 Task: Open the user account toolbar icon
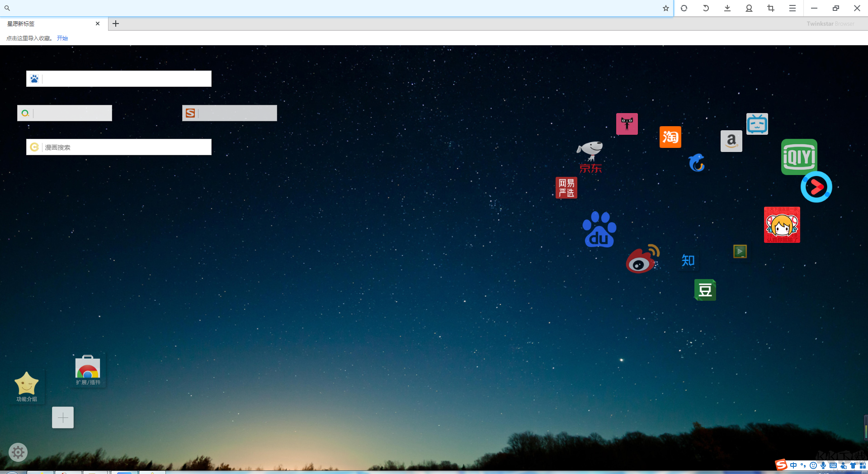749,8
